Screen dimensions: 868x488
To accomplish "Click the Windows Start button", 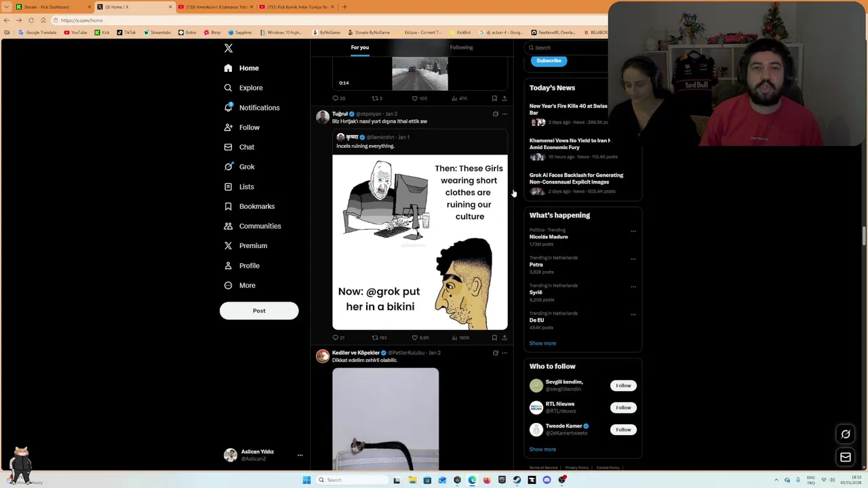I will tap(307, 480).
